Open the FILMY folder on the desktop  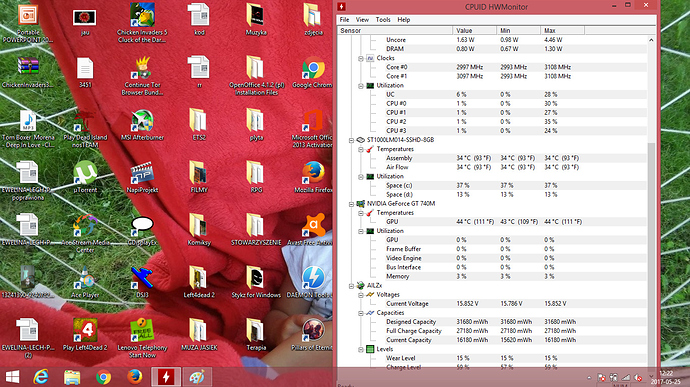199,177
